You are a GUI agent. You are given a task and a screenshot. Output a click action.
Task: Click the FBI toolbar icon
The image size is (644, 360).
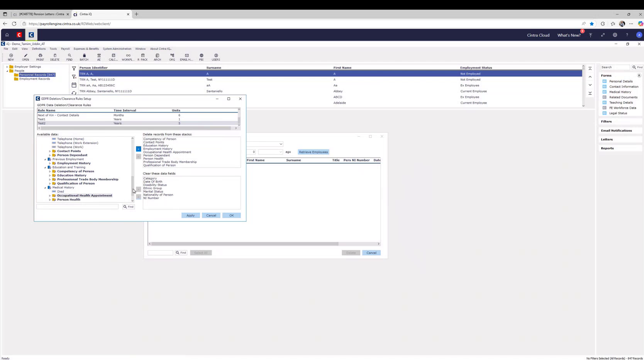(201, 57)
